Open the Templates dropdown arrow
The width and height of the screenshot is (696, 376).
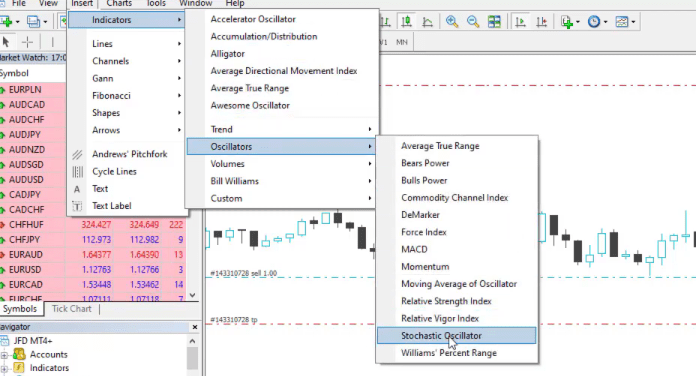[633, 22]
